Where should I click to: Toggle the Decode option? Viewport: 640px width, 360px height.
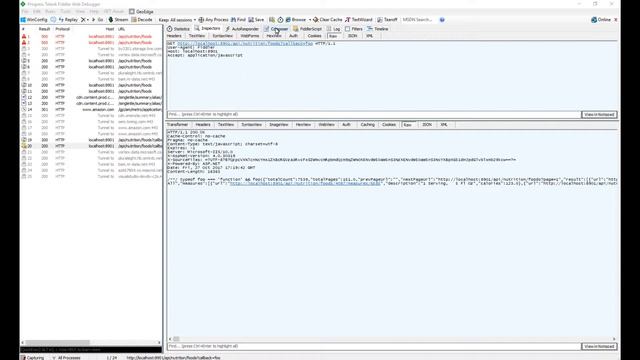coord(142,20)
